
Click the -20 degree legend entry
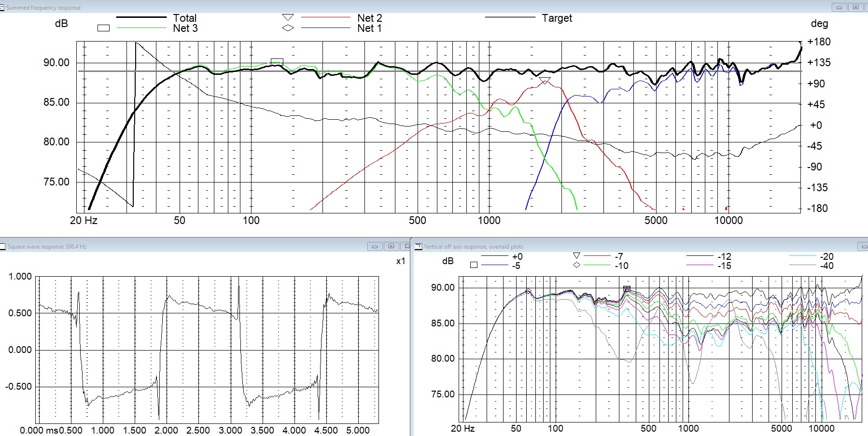[827, 256]
